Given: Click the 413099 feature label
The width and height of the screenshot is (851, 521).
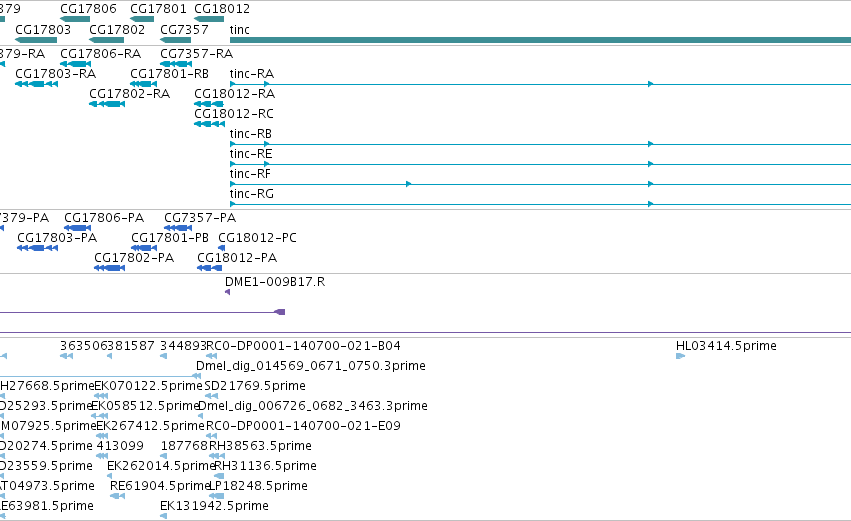Looking at the screenshot, I should [120, 447].
